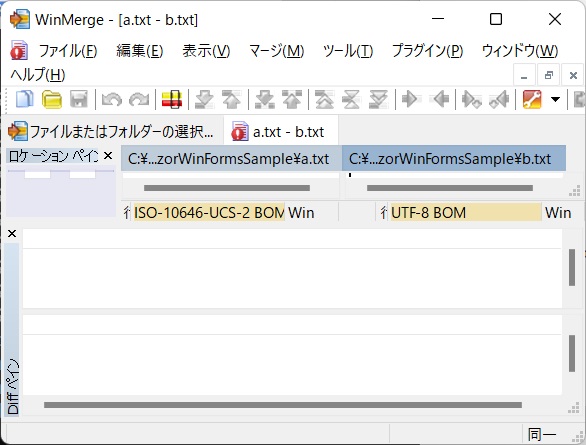Screen dimensions: 586x445
Task: Click the left file path header a.txt
Action: tap(231, 159)
